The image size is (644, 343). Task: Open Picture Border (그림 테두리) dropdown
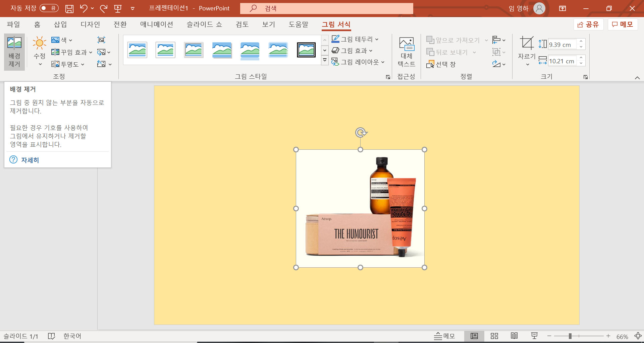[x=355, y=39]
